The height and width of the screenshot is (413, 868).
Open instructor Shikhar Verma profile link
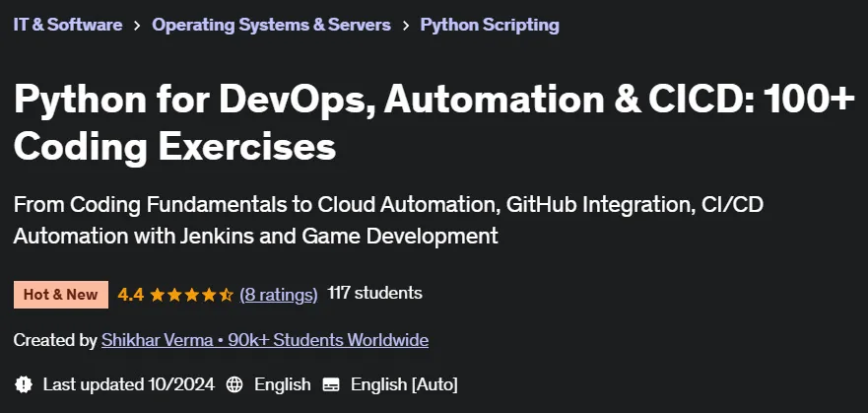pos(265,340)
